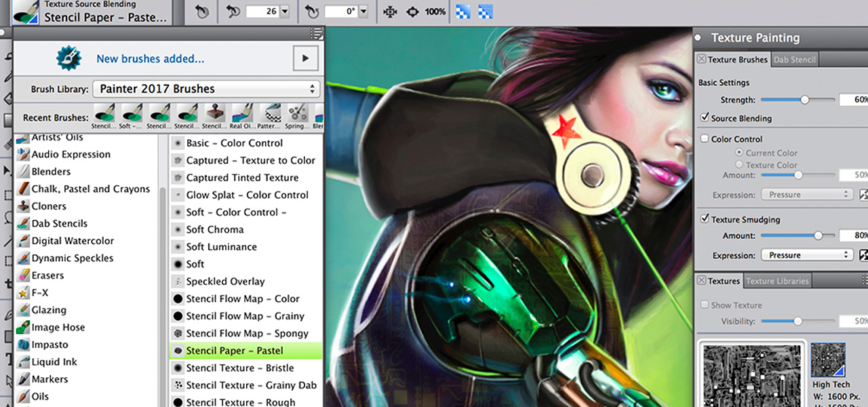Switch to the Dab Stencil tab
868x407 pixels.
794,59
